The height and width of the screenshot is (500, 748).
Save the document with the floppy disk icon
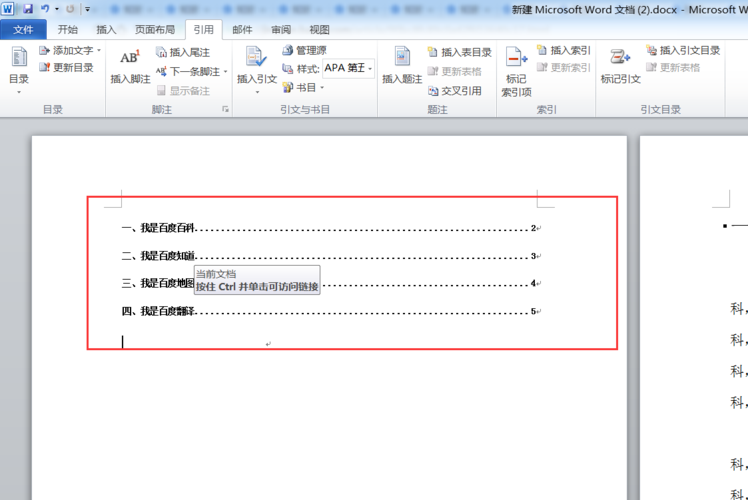[28, 9]
